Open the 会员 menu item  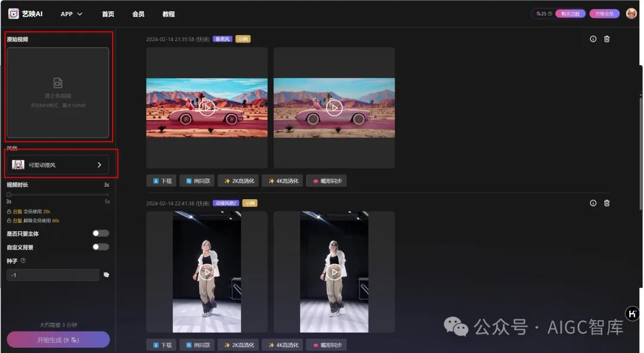(138, 14)
